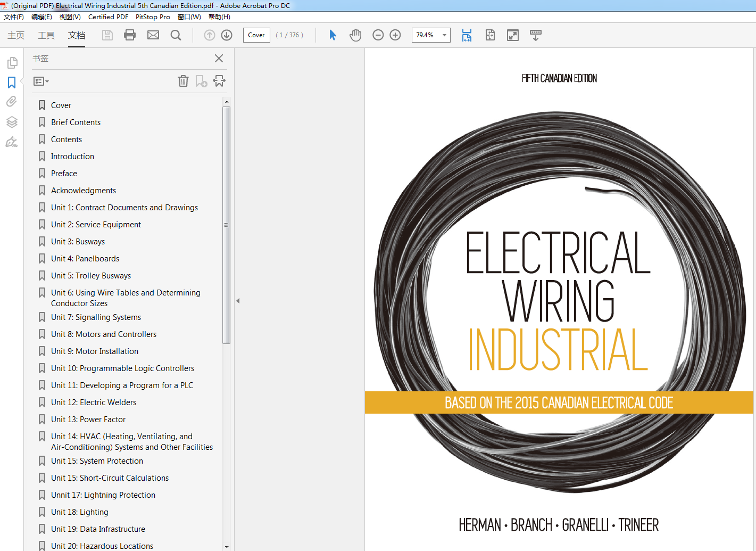Click the bookmarks scrollbar thumb

(x=227, y=225)
